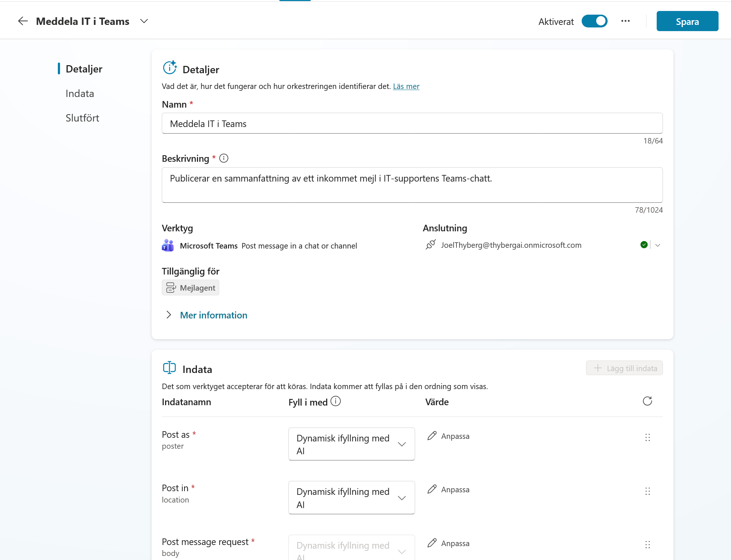The height and width of the screenshot is (560, 731).
Task: Select Indata in the side navigation
Action: tap(80, 93)
